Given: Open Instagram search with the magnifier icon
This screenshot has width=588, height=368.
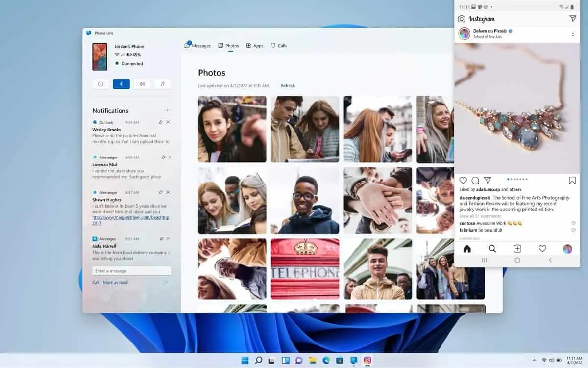Looking at the screenshot, I should click(492, 249).
